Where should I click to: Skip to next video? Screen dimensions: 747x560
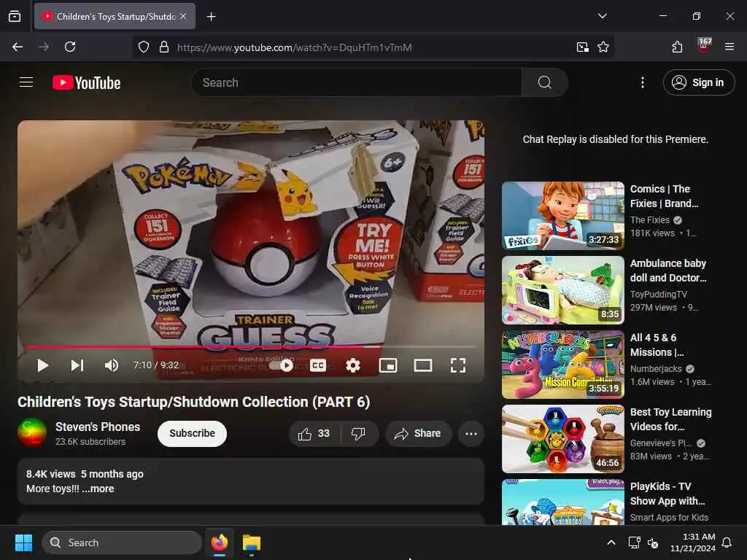tap(77, 365)
